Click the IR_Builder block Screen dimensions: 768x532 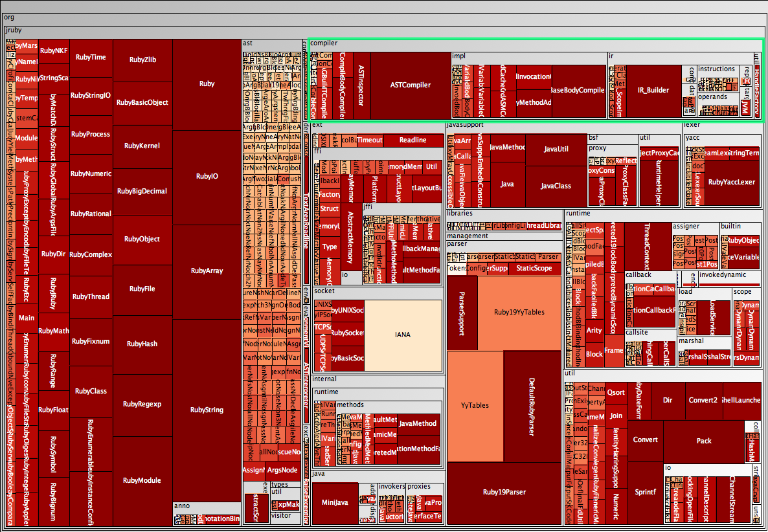pos(653,90)
